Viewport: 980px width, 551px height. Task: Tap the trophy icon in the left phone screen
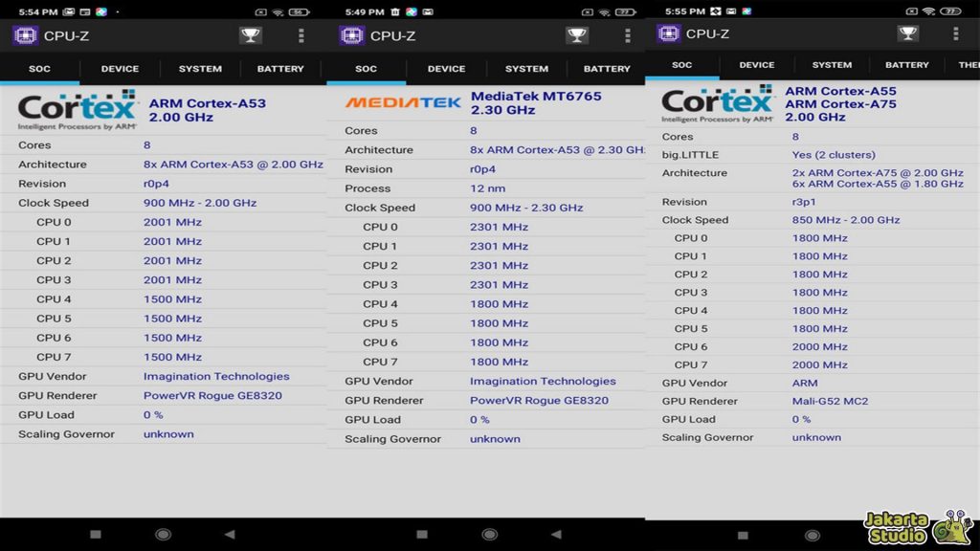250,35
